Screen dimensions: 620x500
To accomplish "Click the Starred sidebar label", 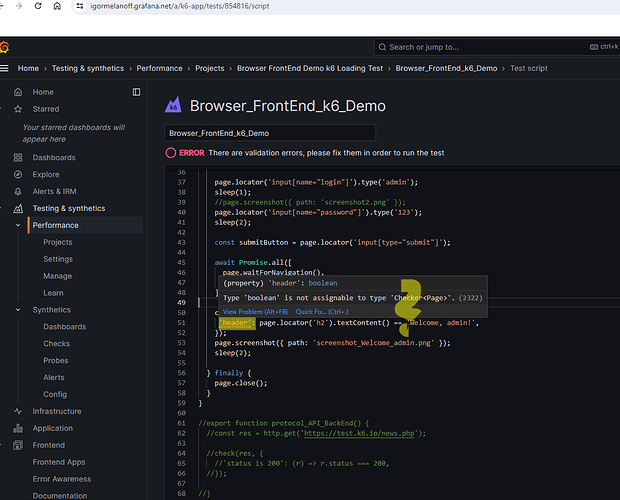I will pyautogui.click(x=46, y=109).
